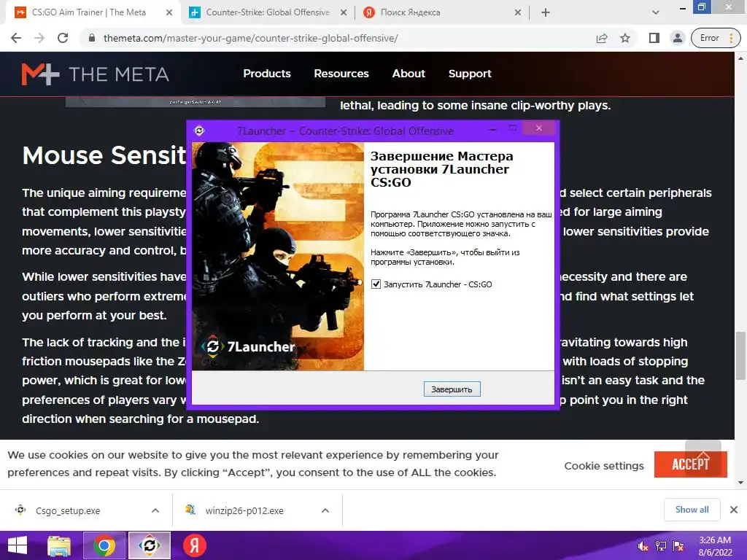This screenshot has width=747, height=560.
Task: Click browser back arrow
Action: [16, 38]
